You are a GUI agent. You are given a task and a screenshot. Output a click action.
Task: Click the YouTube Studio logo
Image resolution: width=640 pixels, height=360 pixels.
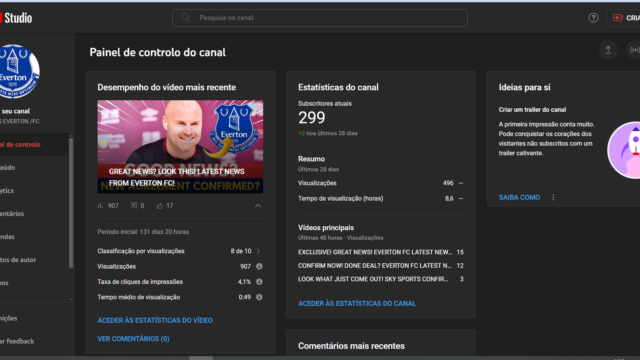16,18
